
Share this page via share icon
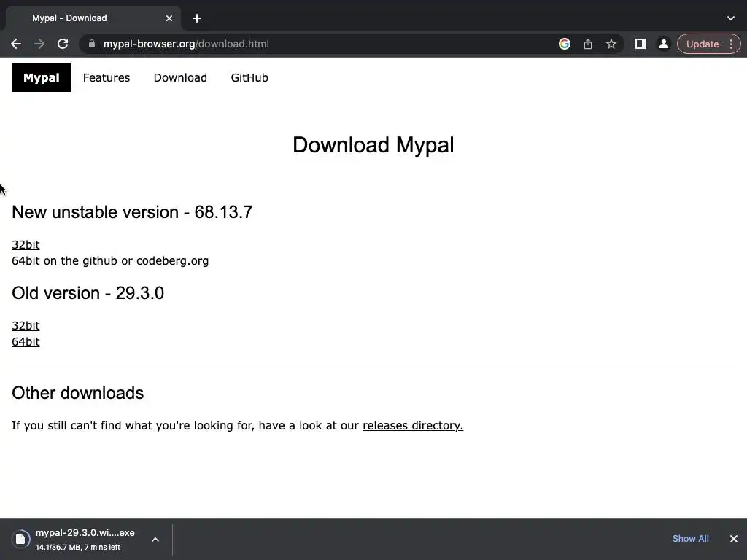(x=588, y=44)
